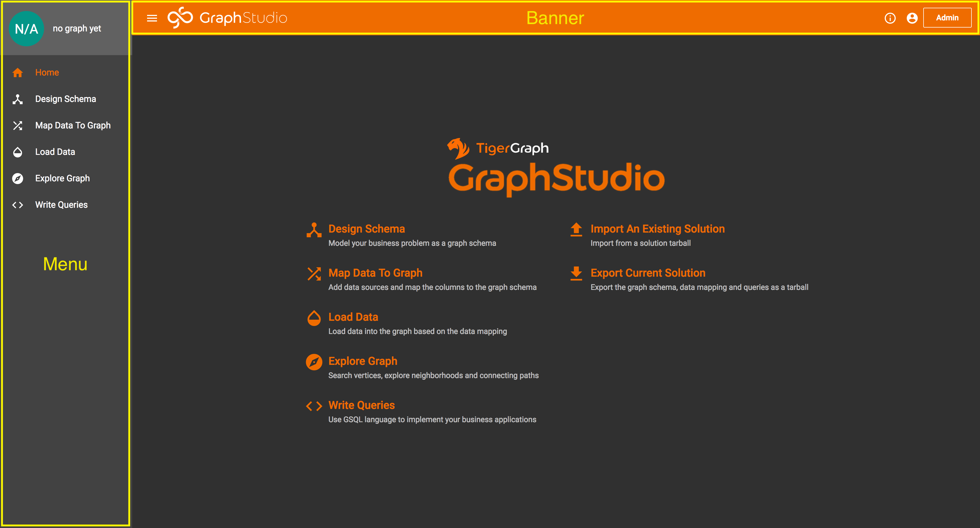Open Explore Graph from the sidebar menu
The width and height of the screenshot is (980, 528).
[63, 178]
